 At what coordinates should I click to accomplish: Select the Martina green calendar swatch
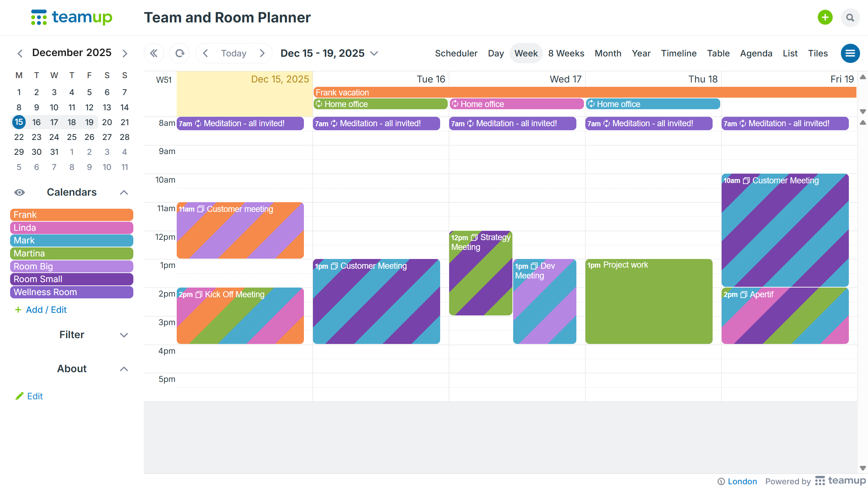click(72, 254)
